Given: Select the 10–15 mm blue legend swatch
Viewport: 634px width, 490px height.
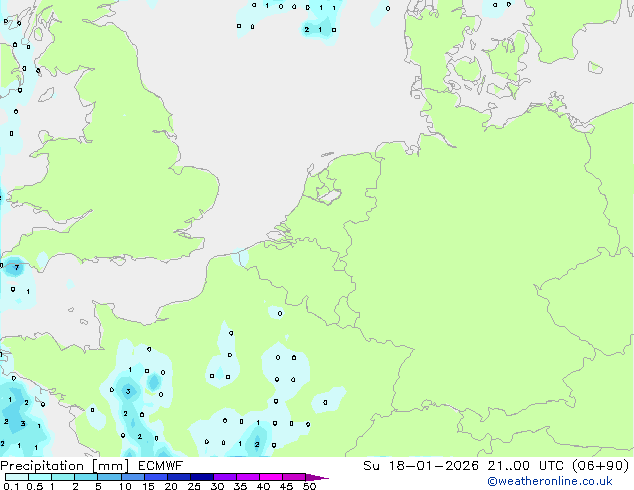Looking at the screenshot, I should (133, 477).
